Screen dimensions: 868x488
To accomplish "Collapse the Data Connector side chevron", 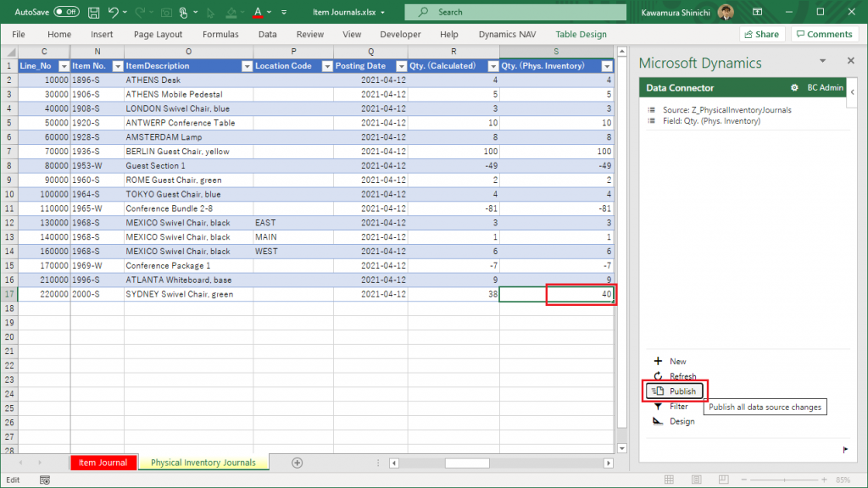I will point(853,92).
